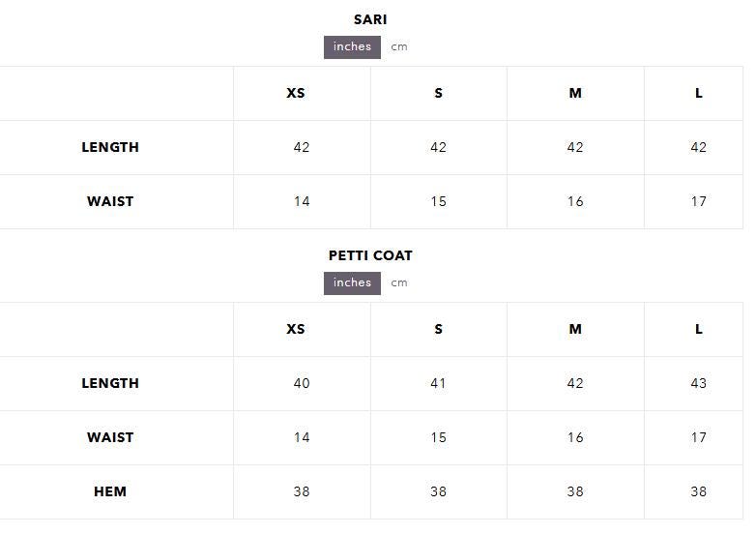Click the LENGTH row label in Sari table
The width and height of the screenshot is (756, 534).
110,147
